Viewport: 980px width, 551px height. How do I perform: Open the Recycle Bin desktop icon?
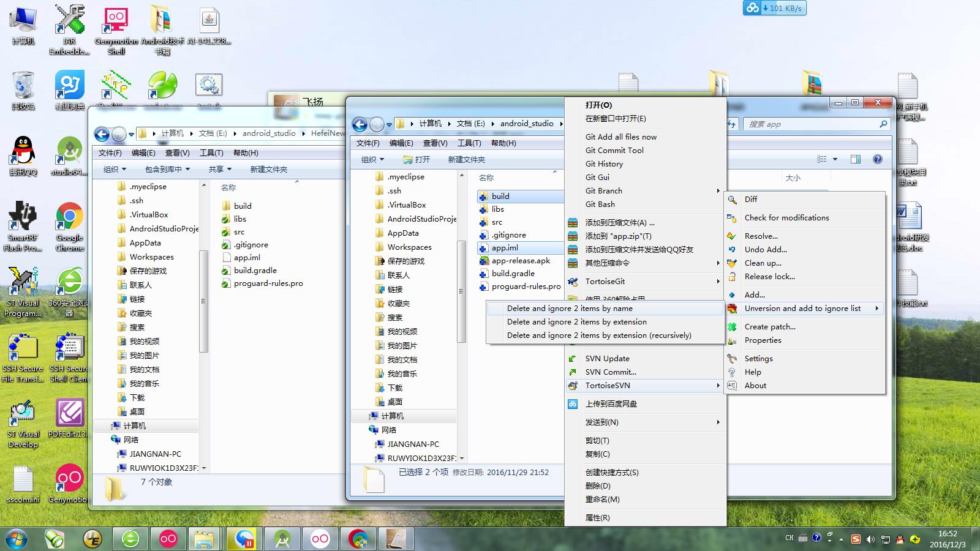[x=23, y=91]
